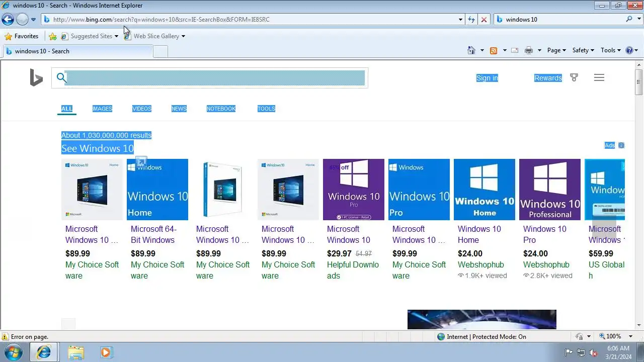Viewport: 644px width, 362px height.
Task: Expand the Home icon dropdown arrow
Action: tap(482, 50)
